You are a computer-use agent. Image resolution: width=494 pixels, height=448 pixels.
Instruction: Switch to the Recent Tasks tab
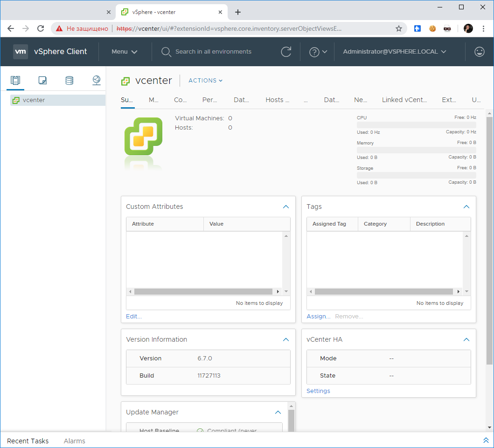pyautogui.click(x=28, y=441)
